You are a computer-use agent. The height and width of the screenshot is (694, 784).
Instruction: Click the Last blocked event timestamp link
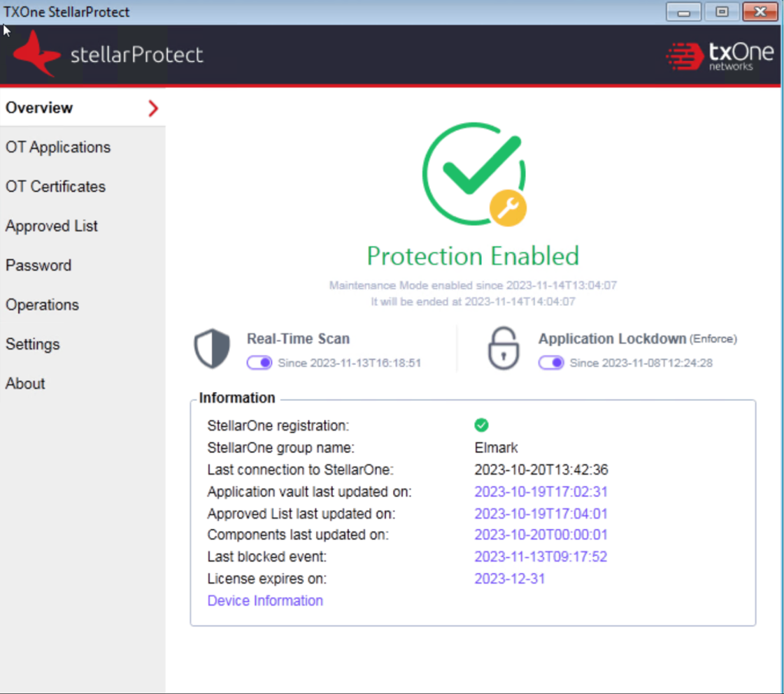(541, 557)
